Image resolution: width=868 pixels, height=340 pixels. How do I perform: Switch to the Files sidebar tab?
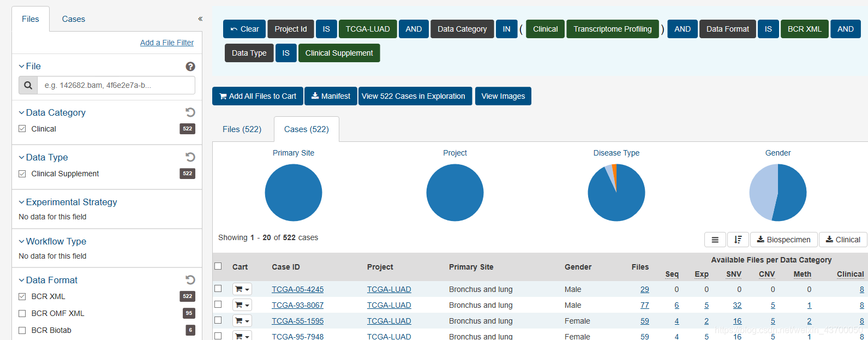point(31,19)
